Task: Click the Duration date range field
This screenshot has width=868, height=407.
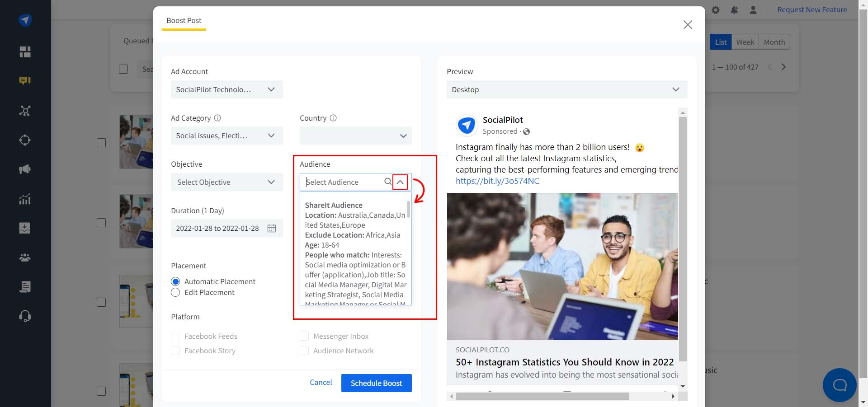Action: point(227,228)
